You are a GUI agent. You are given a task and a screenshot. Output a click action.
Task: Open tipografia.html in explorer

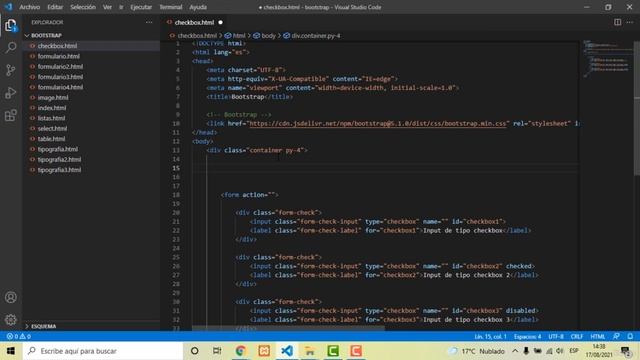[x=58, y=149]
